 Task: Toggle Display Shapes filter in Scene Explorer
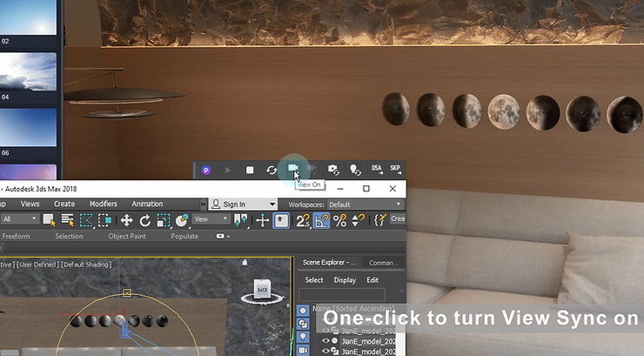(303, 324)
